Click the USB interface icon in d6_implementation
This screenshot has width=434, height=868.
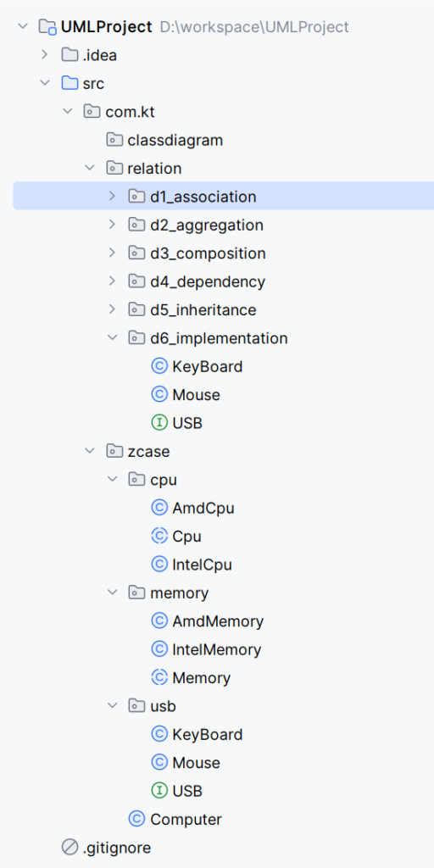click(x=159, y=424)
